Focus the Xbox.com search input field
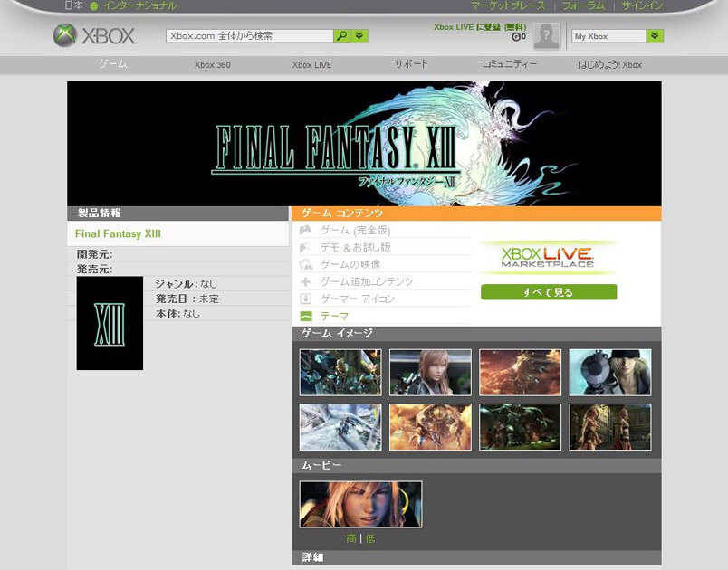Screen dimensions: 728x570 pos(250,35)
